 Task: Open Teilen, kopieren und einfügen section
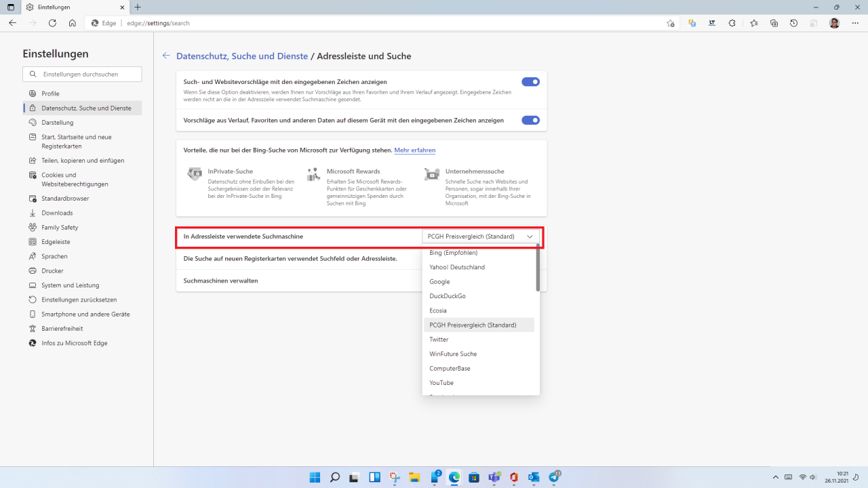82,161
